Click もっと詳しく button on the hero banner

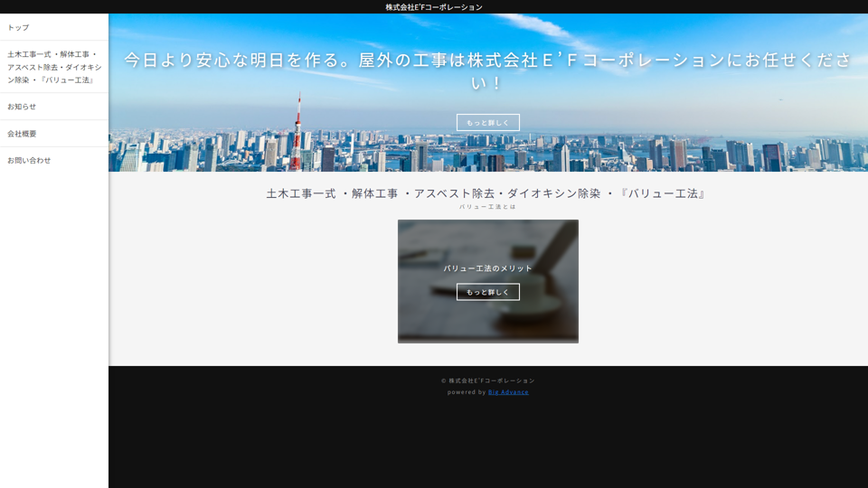click(487, 122)
